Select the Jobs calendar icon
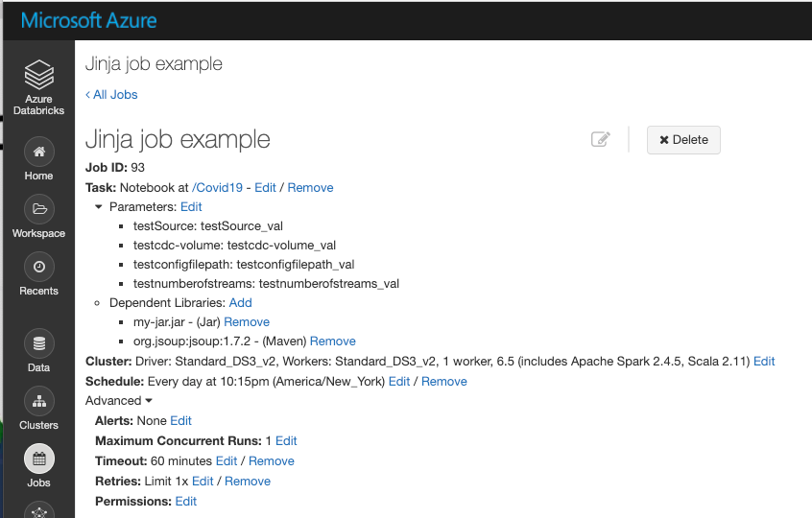This screenshot has width=812, height=518. [x=38, y=459]
